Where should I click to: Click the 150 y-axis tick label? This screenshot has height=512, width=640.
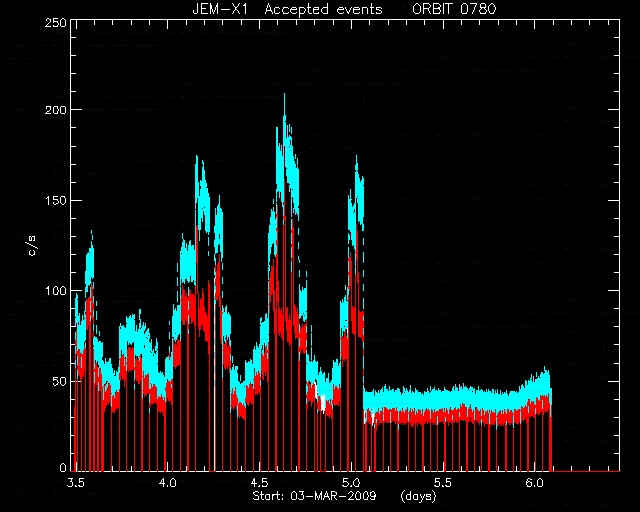click(55, 200)
